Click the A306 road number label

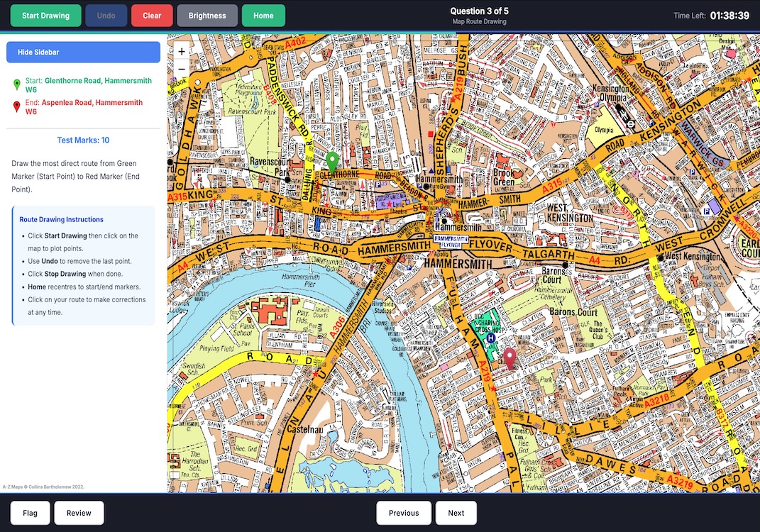click(337, 328)
